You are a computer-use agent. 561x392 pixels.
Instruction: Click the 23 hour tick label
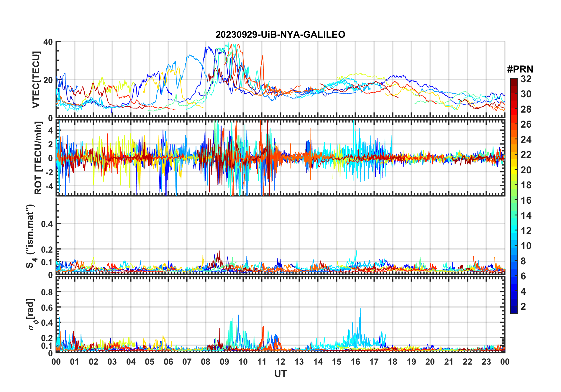click(486, 362)
